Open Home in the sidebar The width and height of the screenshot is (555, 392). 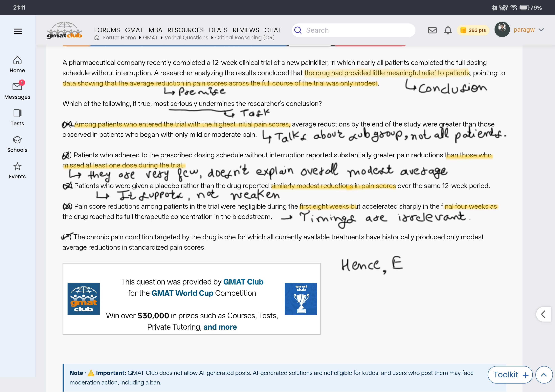click(17, 65)
